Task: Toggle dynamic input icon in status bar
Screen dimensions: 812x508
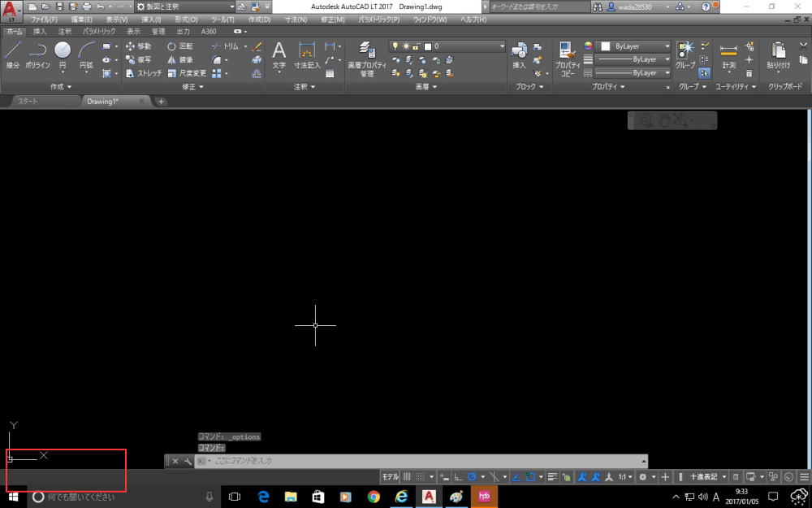Action: click(x=445, y=477)
